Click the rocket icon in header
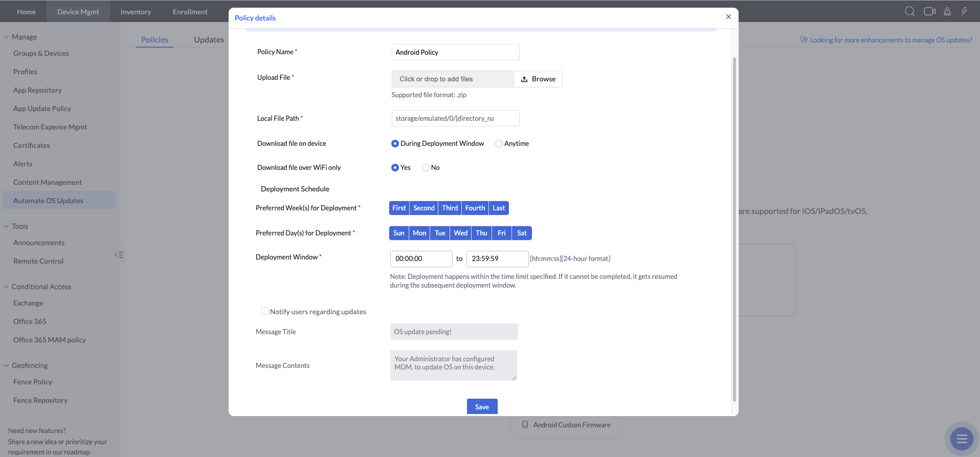Viewport: 980px width, 457px height. point(947,11)
